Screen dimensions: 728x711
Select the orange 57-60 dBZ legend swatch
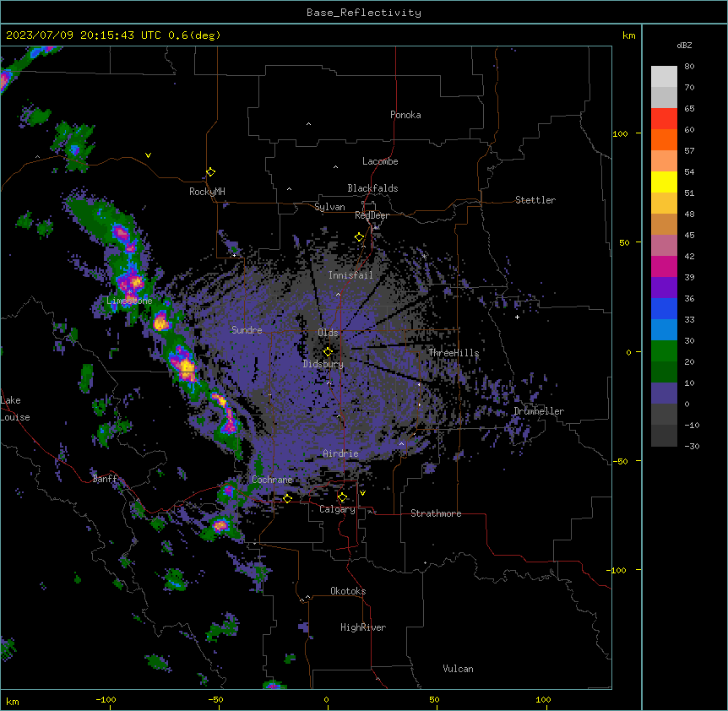click(x=664, y=139)
